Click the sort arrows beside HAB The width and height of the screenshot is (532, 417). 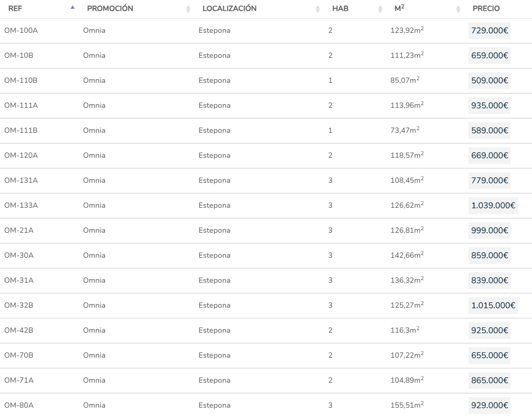(x=380, y=9)
